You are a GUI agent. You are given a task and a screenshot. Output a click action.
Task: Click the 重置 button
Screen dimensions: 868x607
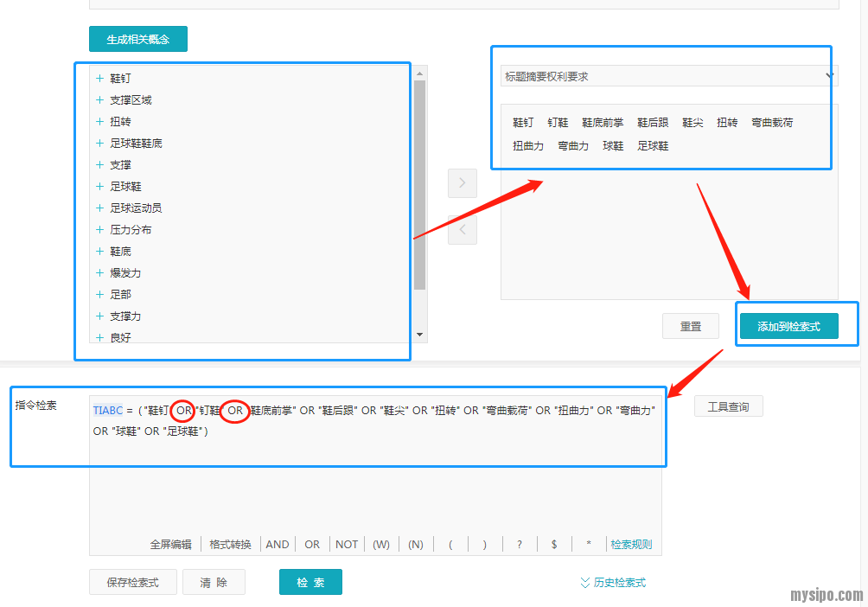coord(691,326)
